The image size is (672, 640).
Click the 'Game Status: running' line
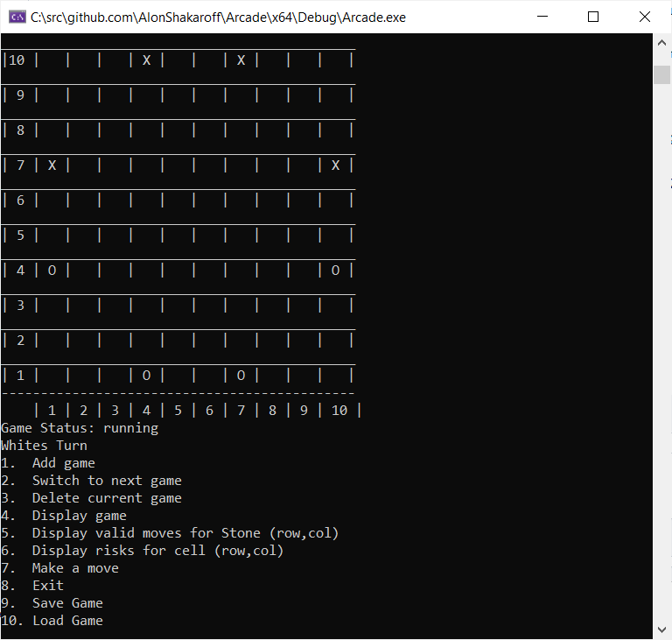coord(80,428)
